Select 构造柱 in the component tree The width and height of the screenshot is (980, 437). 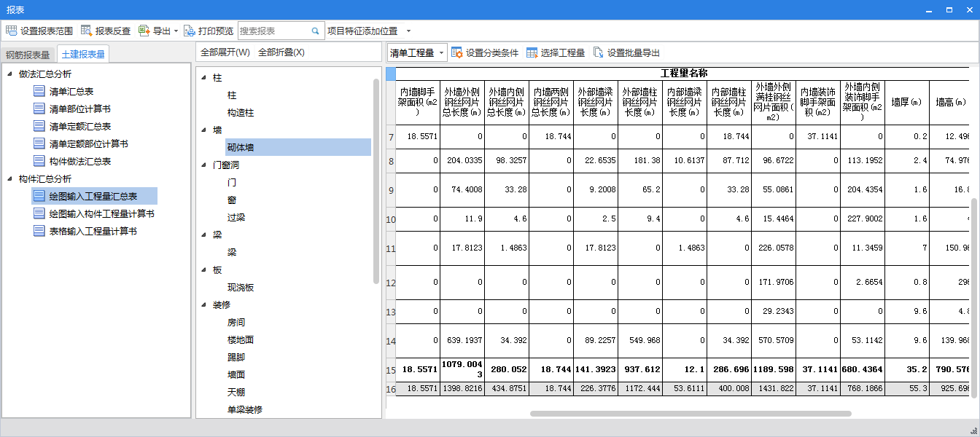[241, 112]
